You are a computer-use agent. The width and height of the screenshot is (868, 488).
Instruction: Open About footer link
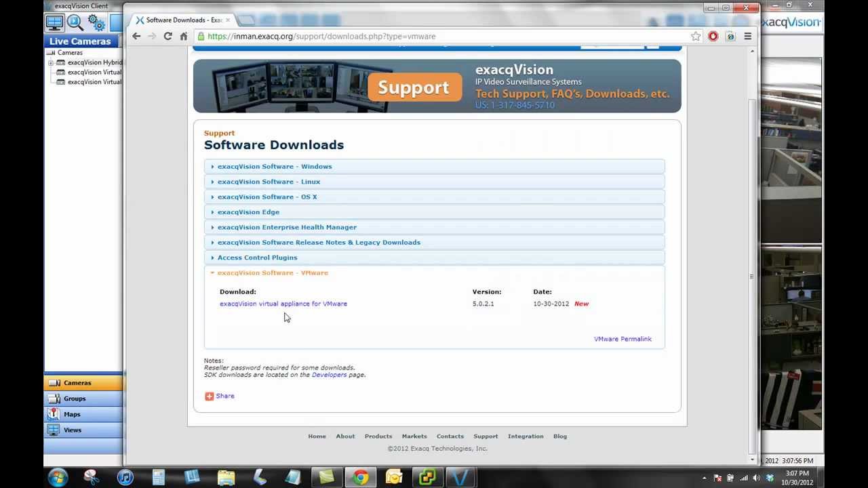click(345, 436)
